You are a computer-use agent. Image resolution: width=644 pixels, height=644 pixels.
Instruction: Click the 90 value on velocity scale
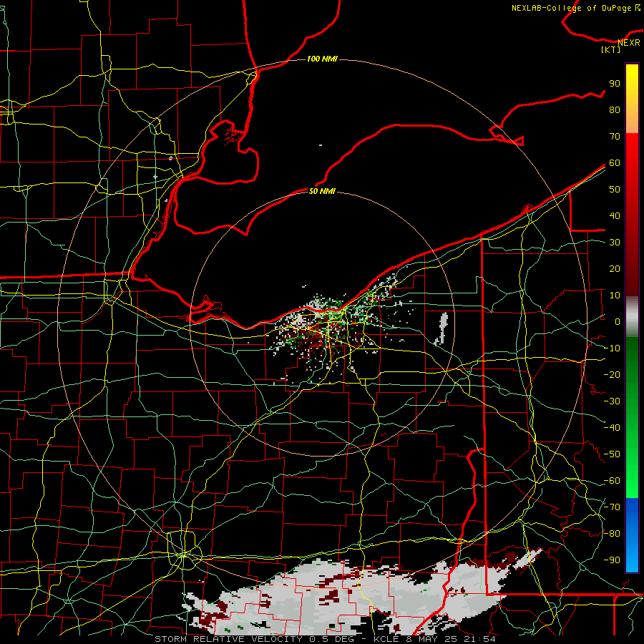click(x=615, y=84)
